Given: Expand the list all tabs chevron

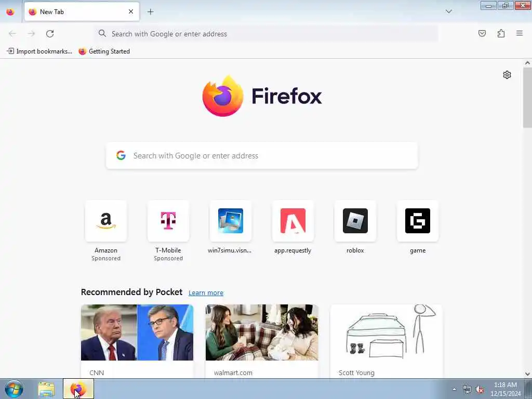Looking at the screenshot, I should [x=448, y=11].
